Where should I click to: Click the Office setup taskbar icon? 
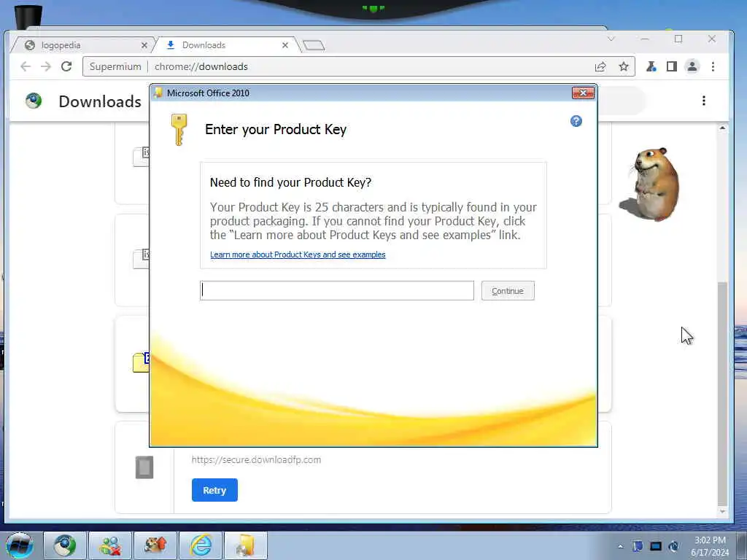246,545
